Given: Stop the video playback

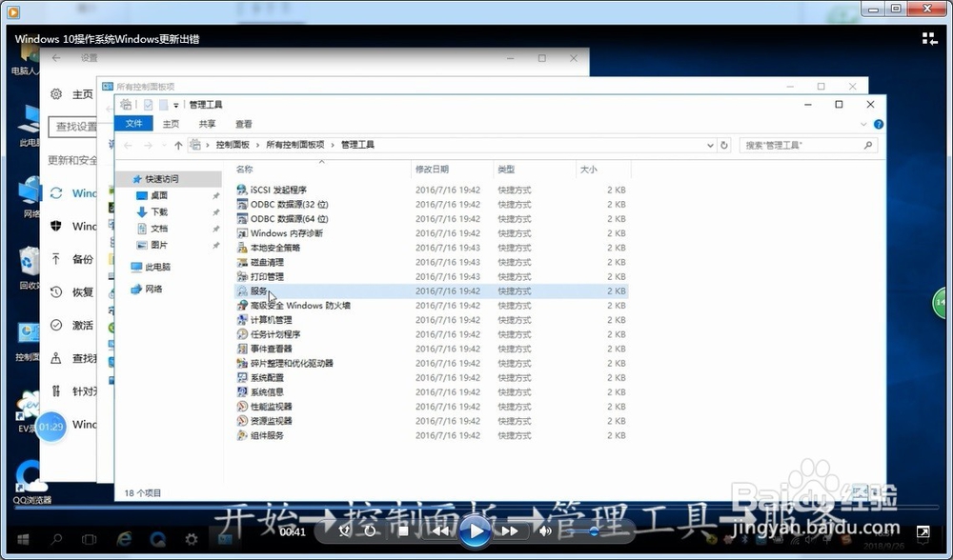Looking at the screenshot, I should tap(403, 531).
